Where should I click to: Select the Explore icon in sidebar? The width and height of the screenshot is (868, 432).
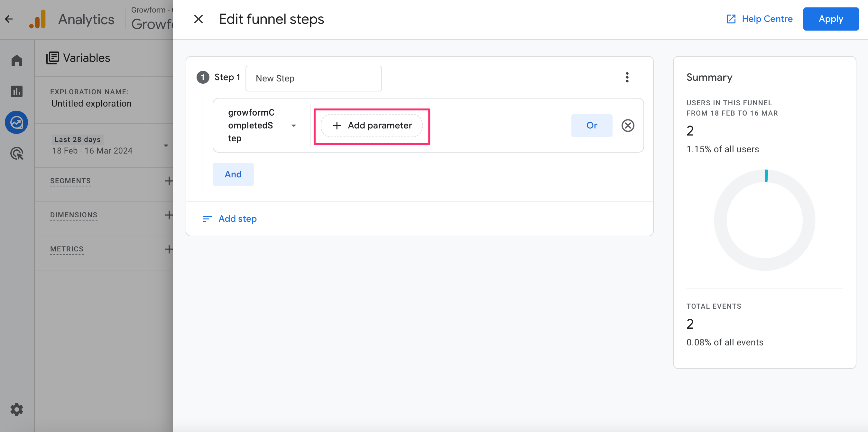pos(16,122)
